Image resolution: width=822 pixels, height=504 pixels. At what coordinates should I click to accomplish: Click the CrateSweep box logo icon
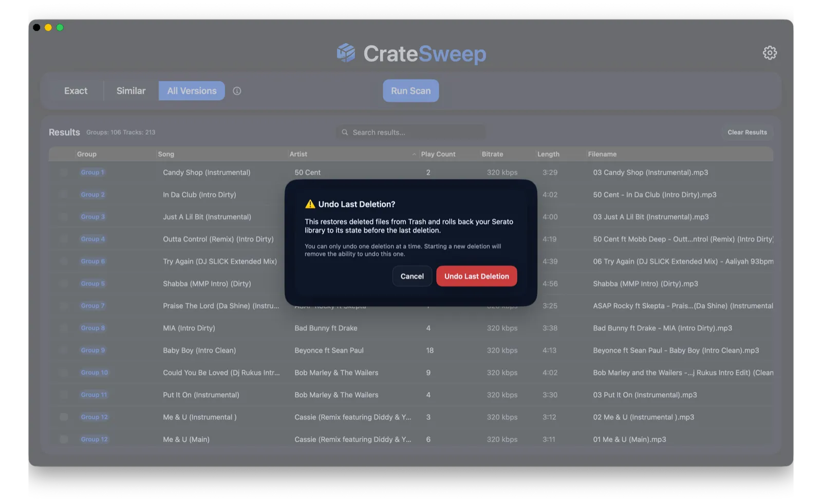click(x=346, y=53)
